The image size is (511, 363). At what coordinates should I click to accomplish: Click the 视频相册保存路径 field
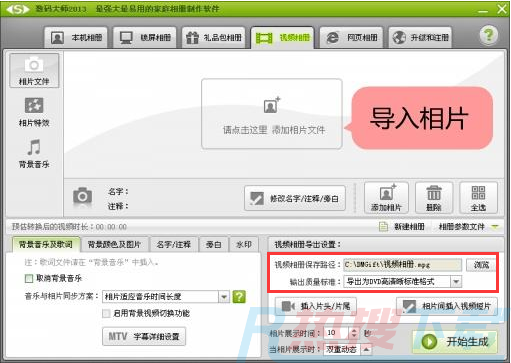click(x=402, y=265)
